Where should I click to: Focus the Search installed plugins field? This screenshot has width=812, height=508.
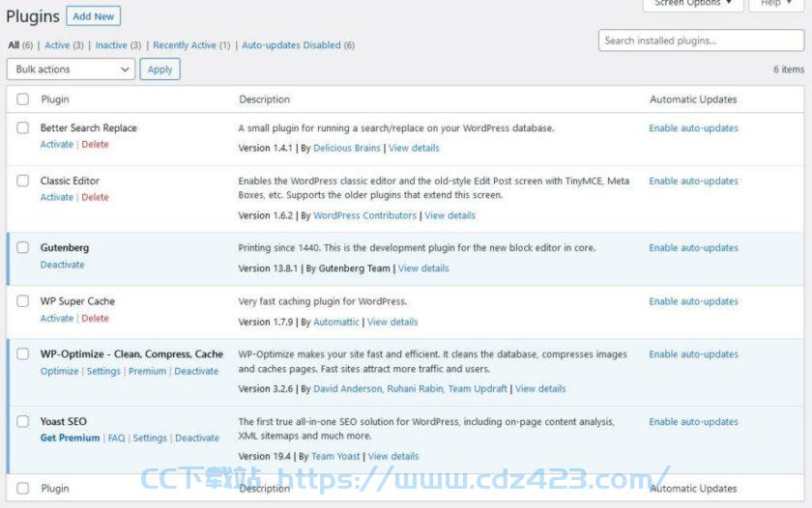(701, 41)
